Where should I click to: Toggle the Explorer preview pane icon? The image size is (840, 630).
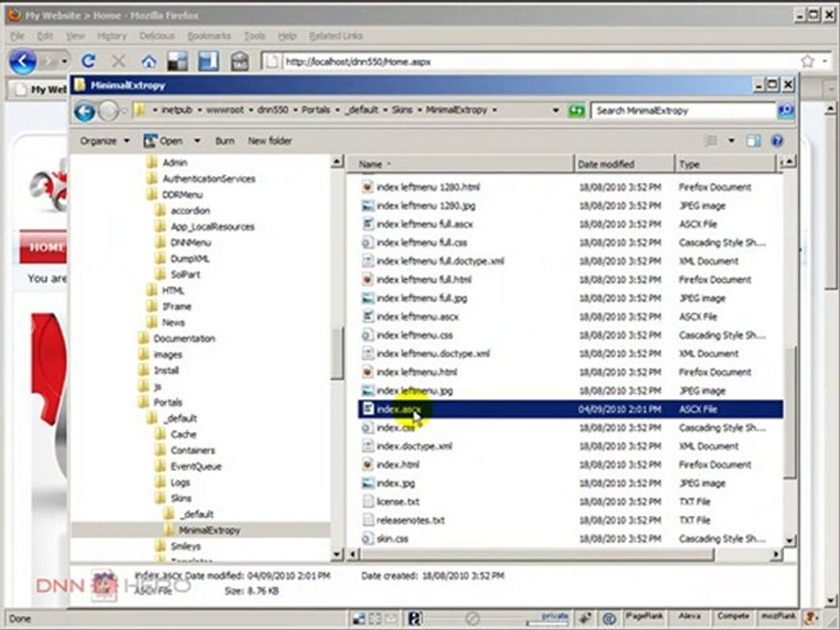point(753,141)
